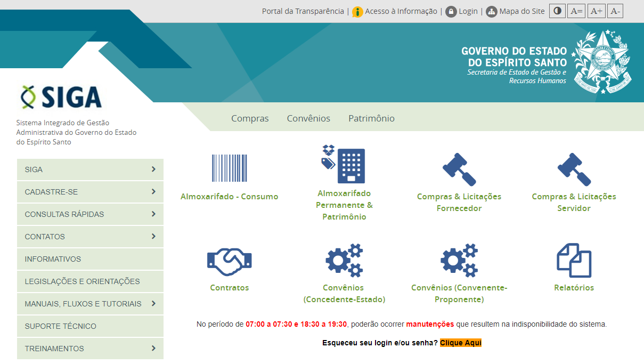Reset font size with the A= button
The width and height of the screenshot is (644, 364).
pyautogui.click(x=576, y=11)
